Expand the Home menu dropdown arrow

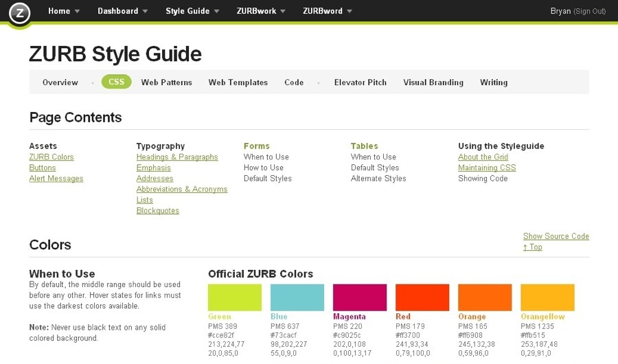pyautogui.click(x=77, y=12)
